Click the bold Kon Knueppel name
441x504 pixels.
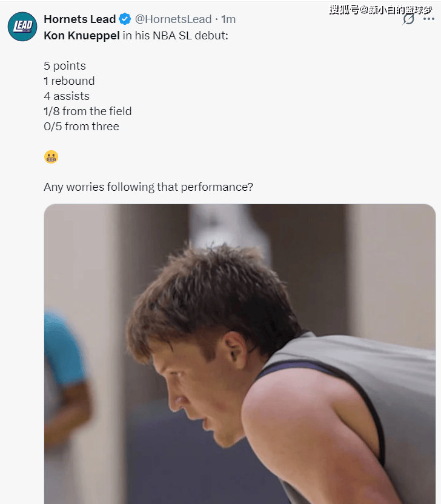(81, 35)
